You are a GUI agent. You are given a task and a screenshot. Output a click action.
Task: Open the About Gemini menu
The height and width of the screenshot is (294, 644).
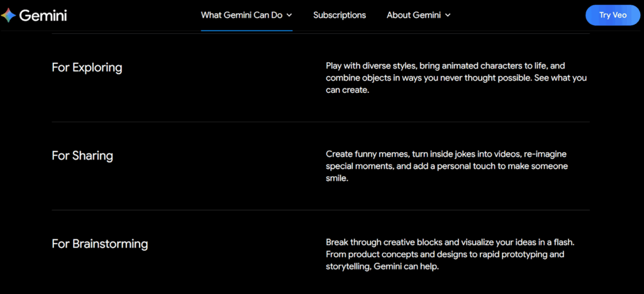(413, 15)
